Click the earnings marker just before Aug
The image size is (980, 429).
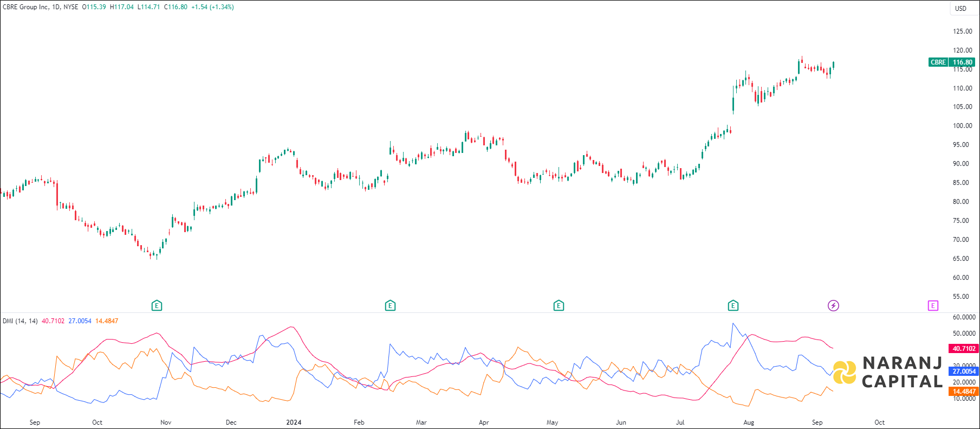click(733, 306)
